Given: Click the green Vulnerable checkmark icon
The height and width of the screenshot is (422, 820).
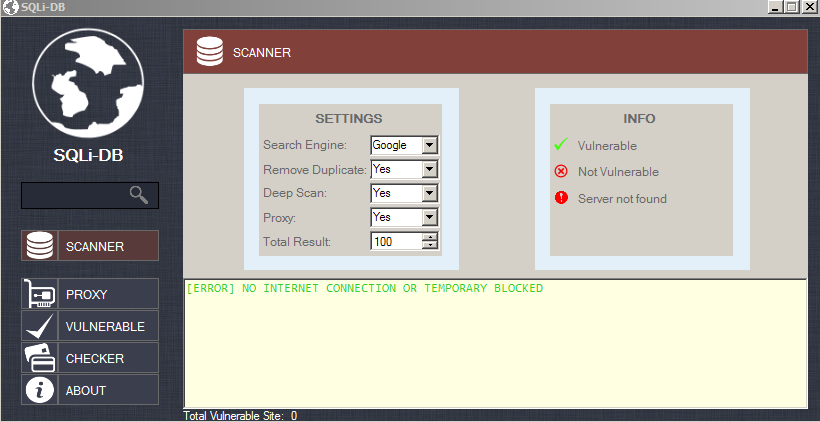Looking at the screenshot, I should pos(561,144).
